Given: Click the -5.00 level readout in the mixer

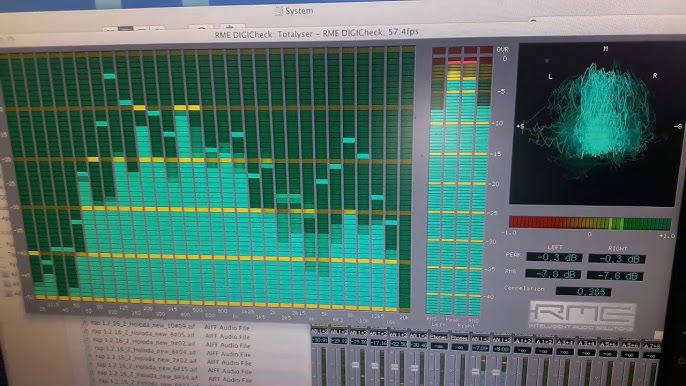Looking at the screenshot, I should [501, 349].
